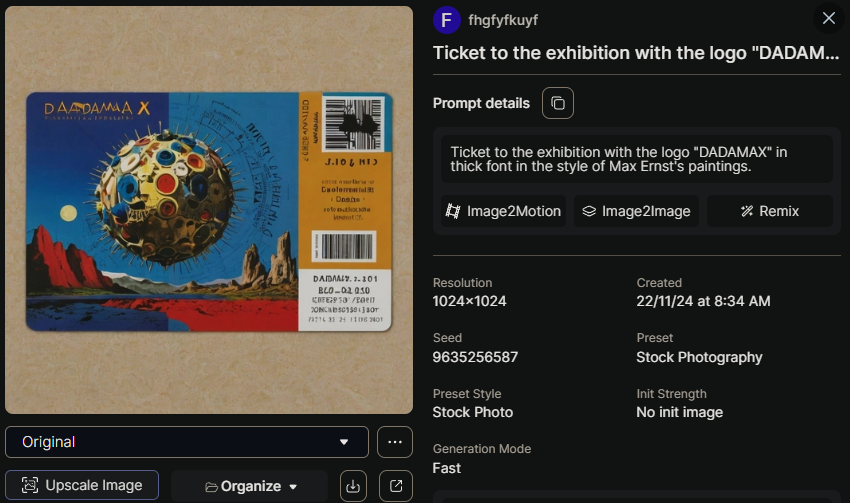This screenshot has width=850, height=503.
Task: Copy the prompt details to clipboard
Action: tap(558, 103)
